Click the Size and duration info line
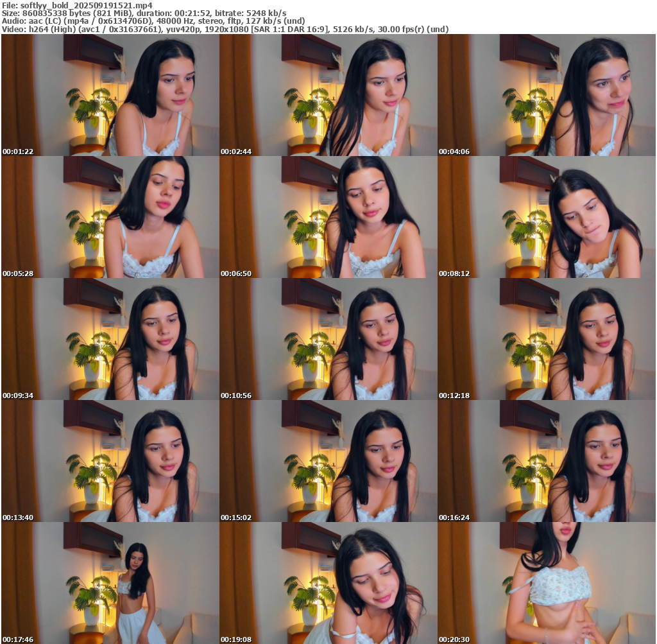657x644 pixels. (x=144, y=13)
